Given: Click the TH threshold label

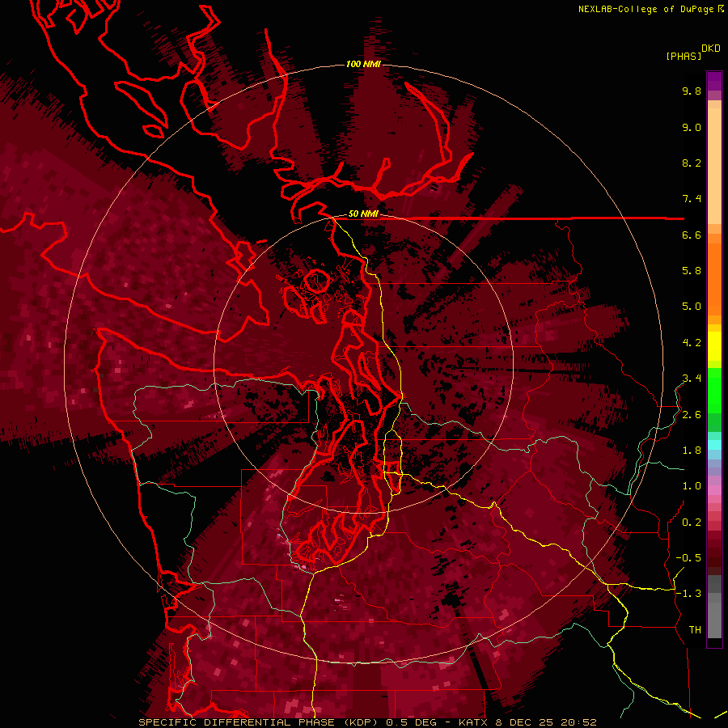Looking at the screenshot, I should [x=695, y=630].
